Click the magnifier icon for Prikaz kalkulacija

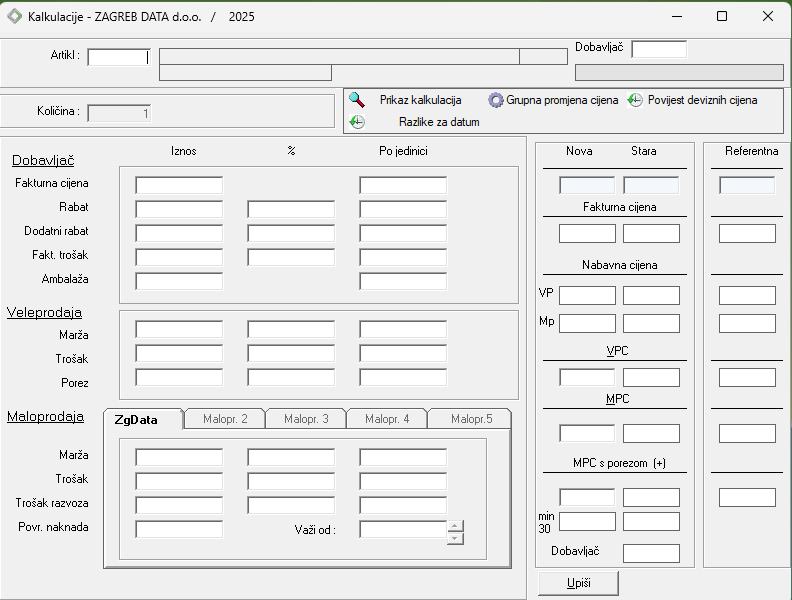357,100
